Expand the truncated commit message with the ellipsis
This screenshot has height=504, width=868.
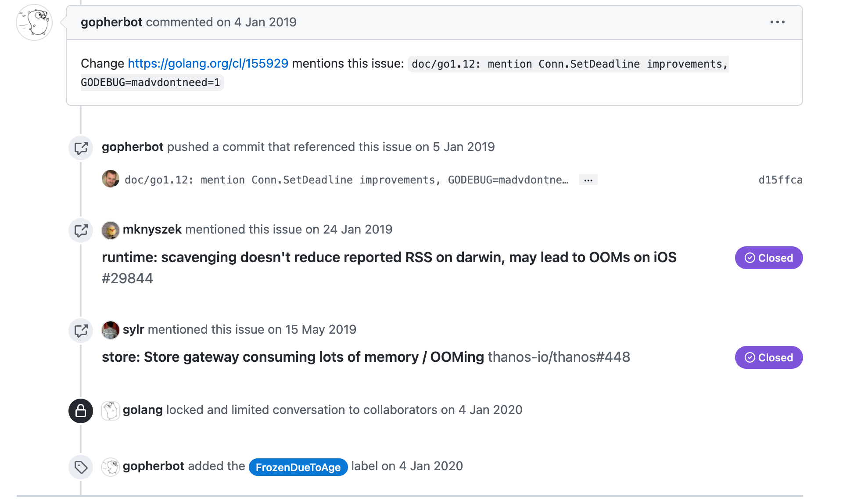coord(588,180)
